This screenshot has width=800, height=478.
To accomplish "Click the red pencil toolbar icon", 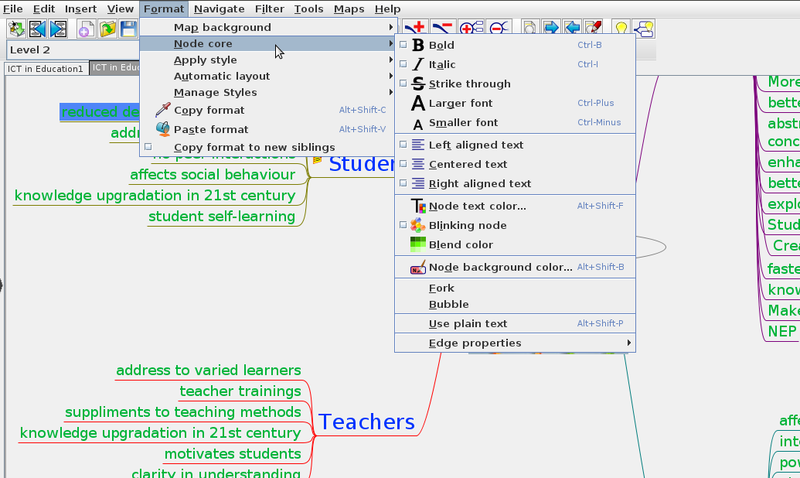I will pyautogui.click(x=594, y=27).
